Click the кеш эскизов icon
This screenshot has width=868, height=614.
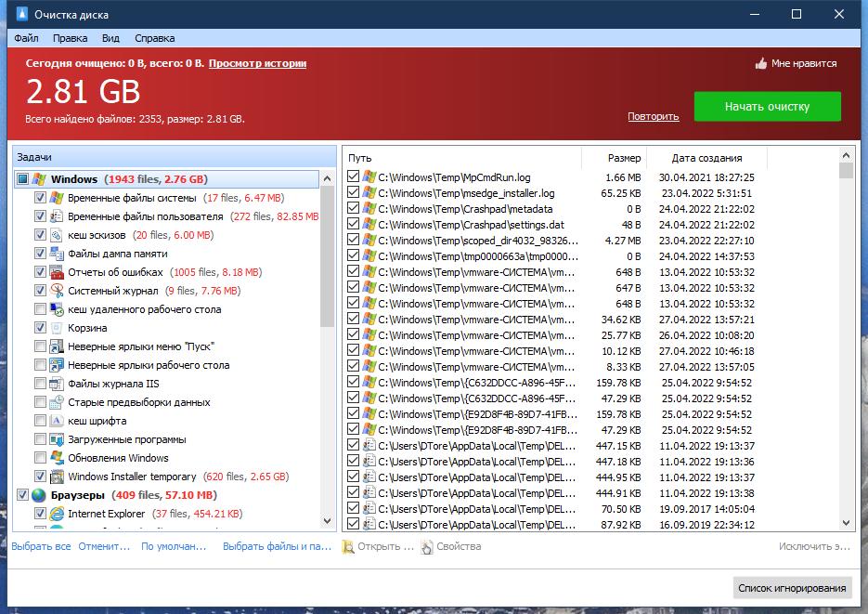pos(57,235)
